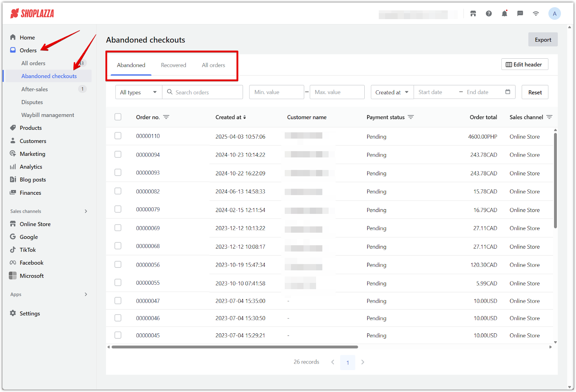Click the table vertical scrollbar
This screenshot has width=576, height=392.
555,180
